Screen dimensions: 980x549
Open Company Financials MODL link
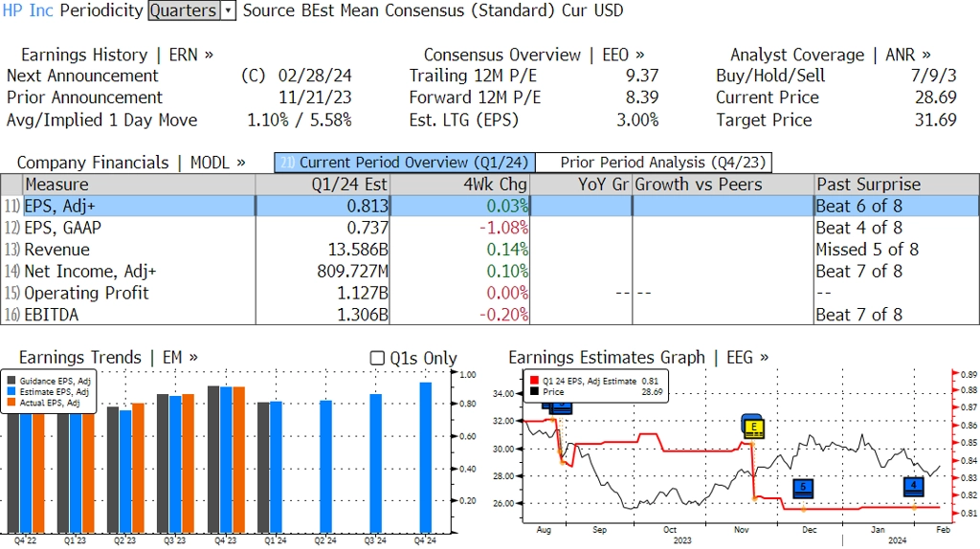130,163
